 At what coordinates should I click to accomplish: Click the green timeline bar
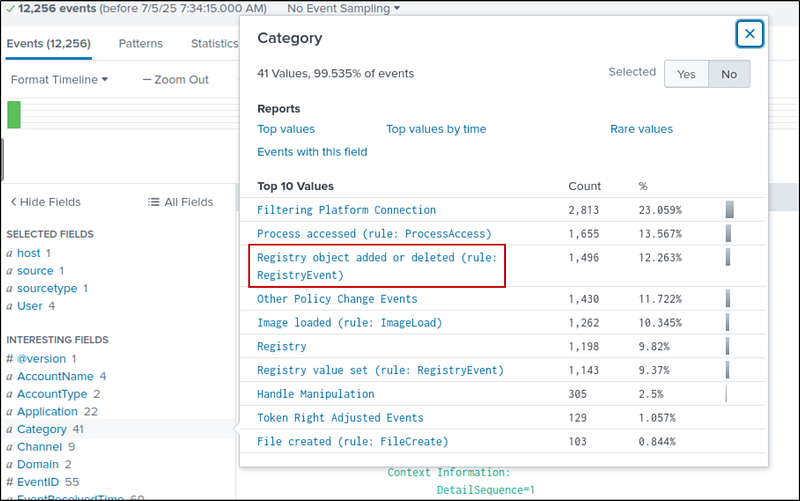pos(14,114)
